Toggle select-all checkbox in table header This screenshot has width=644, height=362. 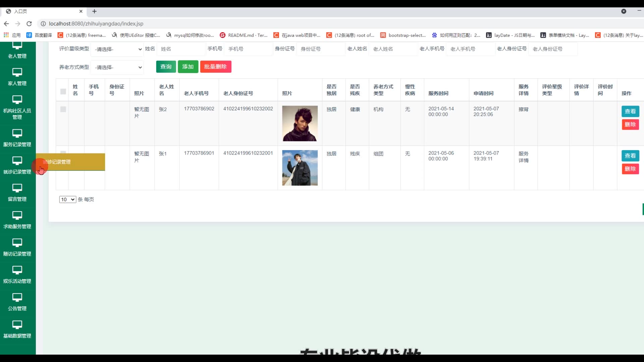pyautogui.click(x=63, y=92)
